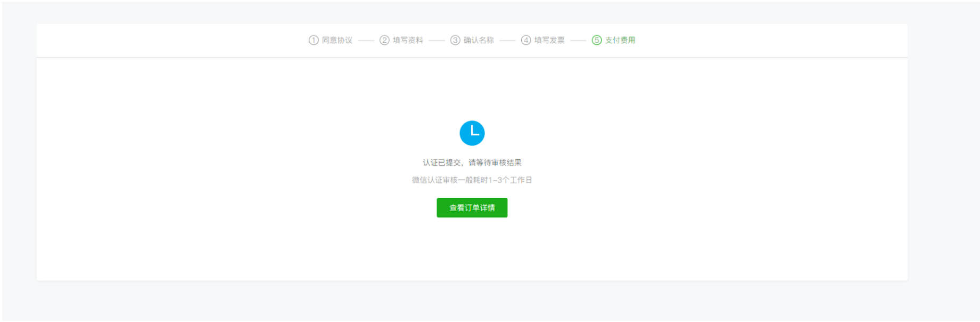
Task: Select step 5 支付费用
Action: coord(614,40)
